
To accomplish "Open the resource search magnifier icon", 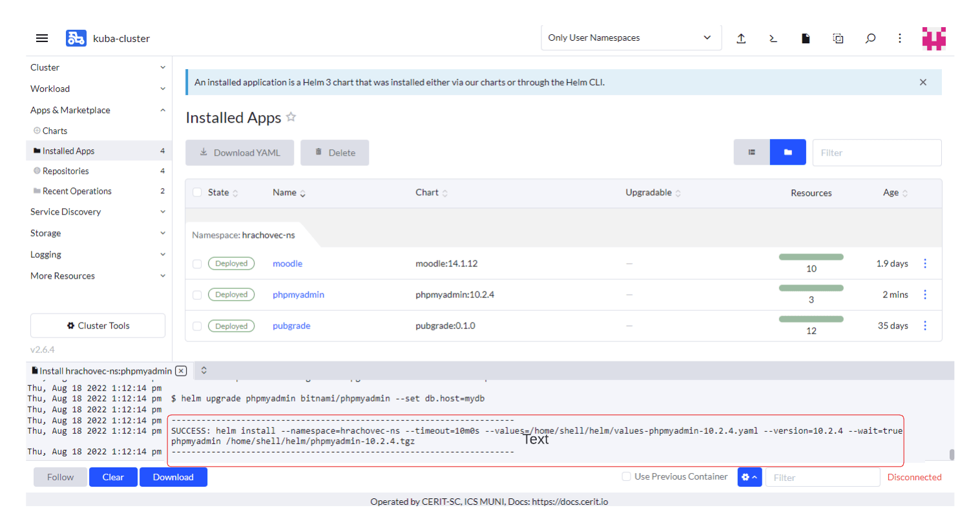I will 870,38.
